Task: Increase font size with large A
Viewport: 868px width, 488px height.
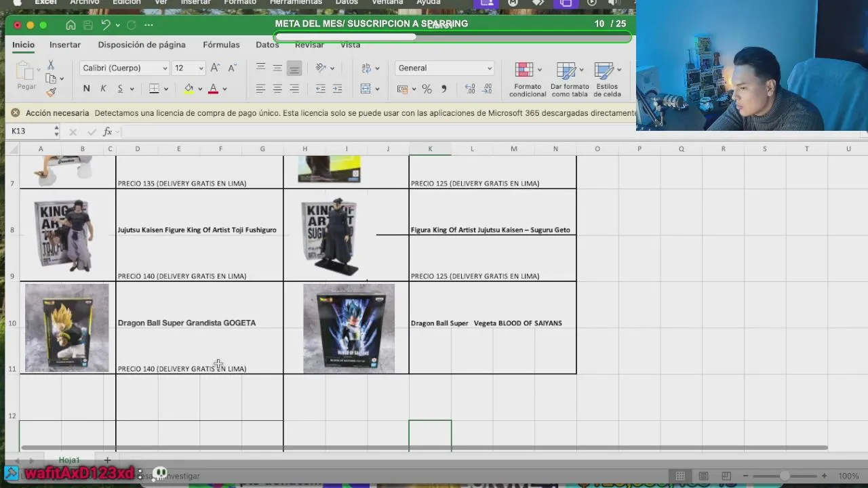Action: 215,68
